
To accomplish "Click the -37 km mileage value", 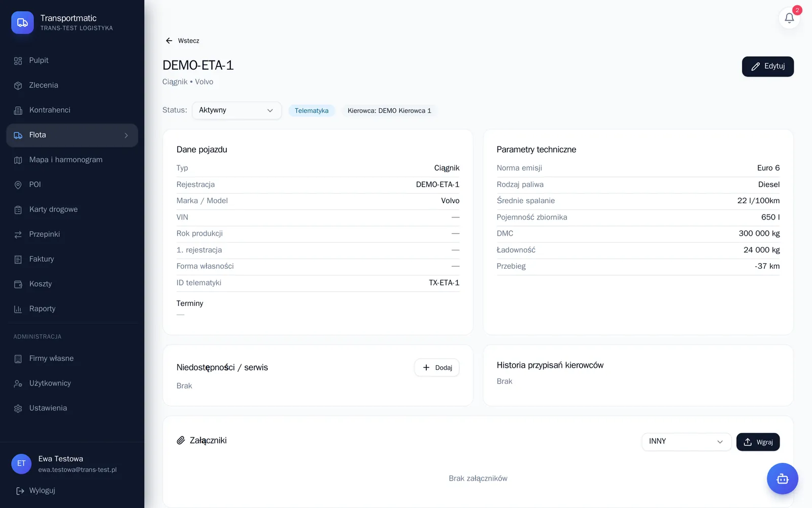I will (767, 266).
